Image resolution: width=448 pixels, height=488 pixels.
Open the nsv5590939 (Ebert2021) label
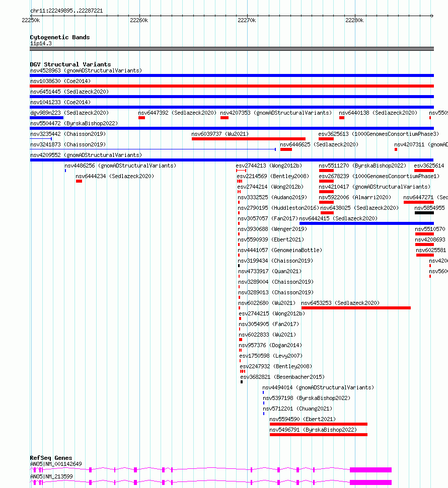271,240
